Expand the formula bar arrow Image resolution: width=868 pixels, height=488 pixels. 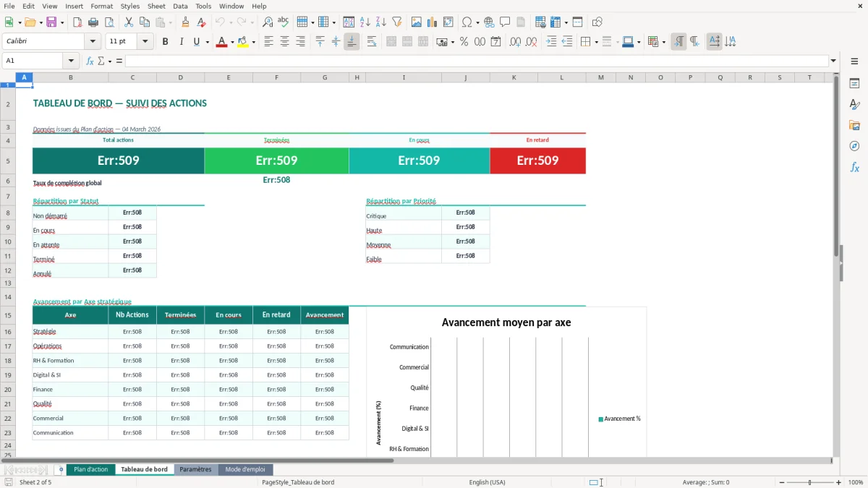[x=833, y=61]
